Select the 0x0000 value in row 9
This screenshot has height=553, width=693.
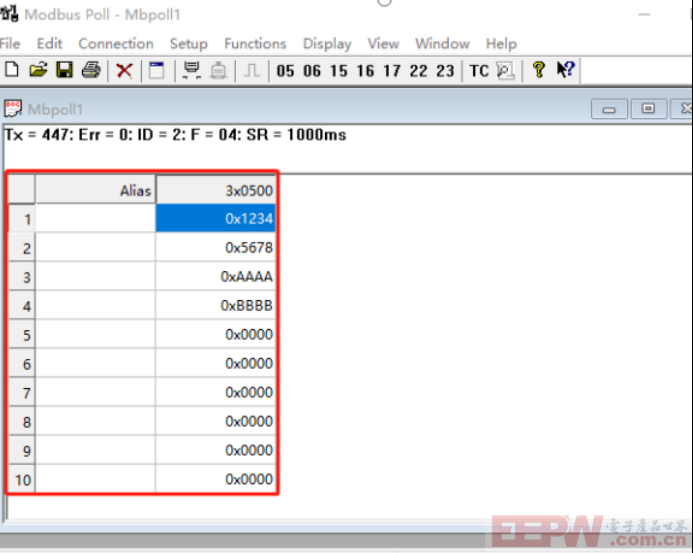pos(216,450)
